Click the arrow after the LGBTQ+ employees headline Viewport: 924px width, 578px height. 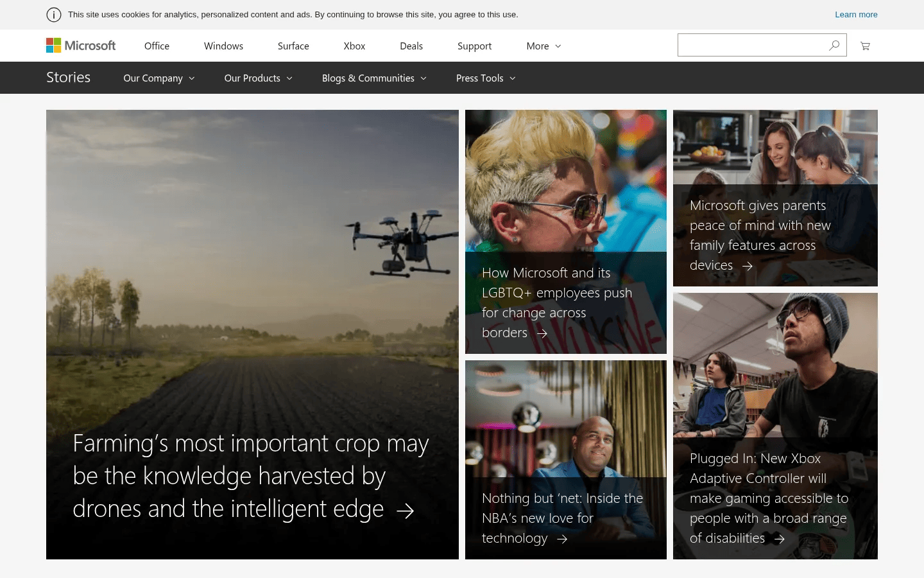[542, 333]
